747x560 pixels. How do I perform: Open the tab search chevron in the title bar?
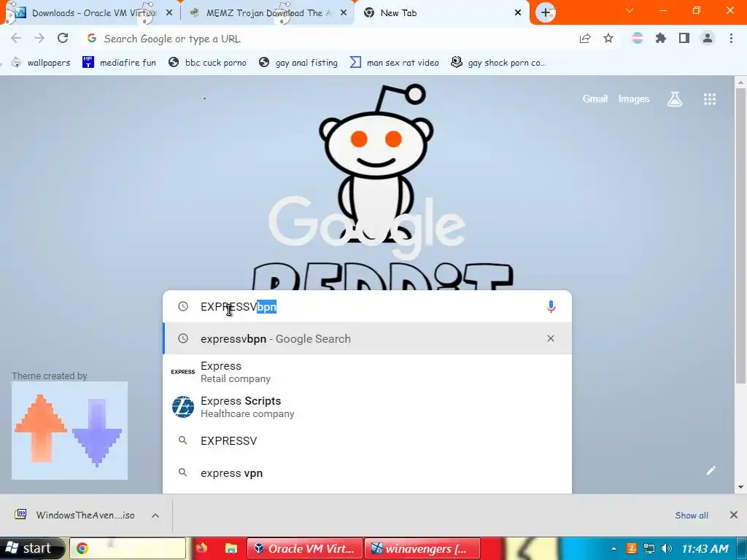pyautogui.click(x=630, y=10)
